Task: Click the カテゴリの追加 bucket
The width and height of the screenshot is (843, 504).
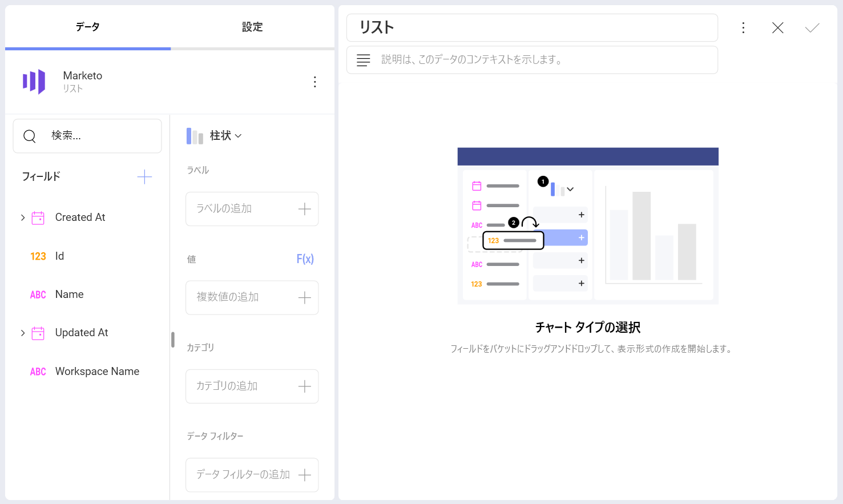Action: pyautogui.click(x=252, y=386)
